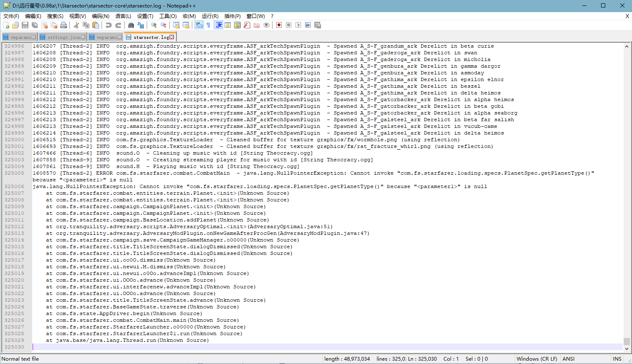
Task: Open the Document Map icon
Action: [237, 25]
